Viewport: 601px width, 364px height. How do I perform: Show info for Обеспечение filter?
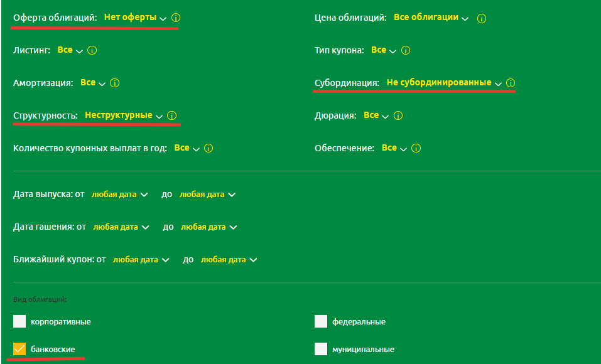pyautogui.click(x=416, y=149)
